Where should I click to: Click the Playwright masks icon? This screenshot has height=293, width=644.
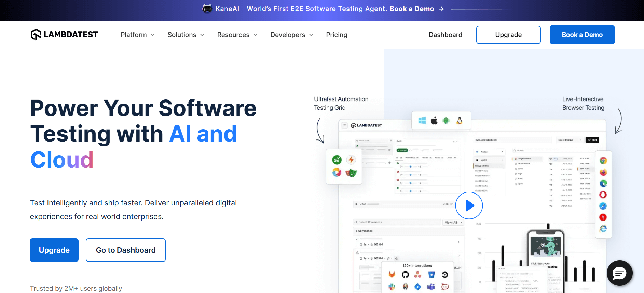click(351, 173)
